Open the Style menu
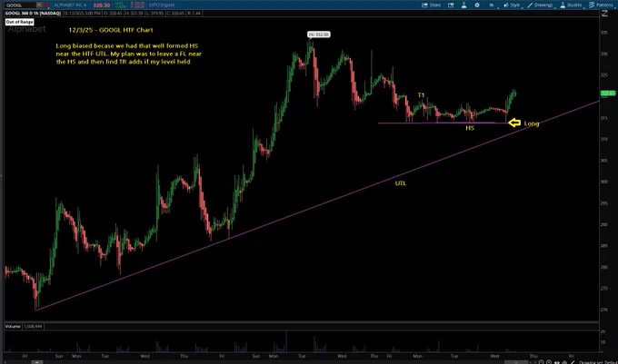618x364 pixels. [x=512, y=5]
